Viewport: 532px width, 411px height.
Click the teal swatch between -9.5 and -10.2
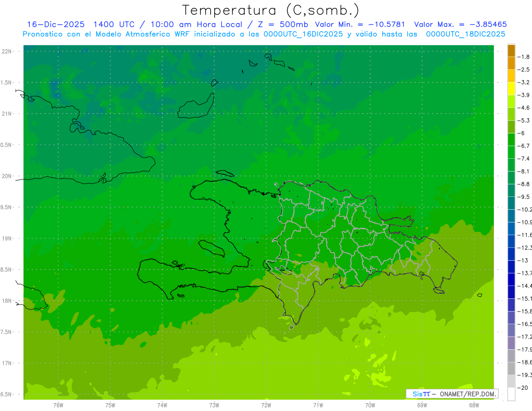click(x=511, y=203)
